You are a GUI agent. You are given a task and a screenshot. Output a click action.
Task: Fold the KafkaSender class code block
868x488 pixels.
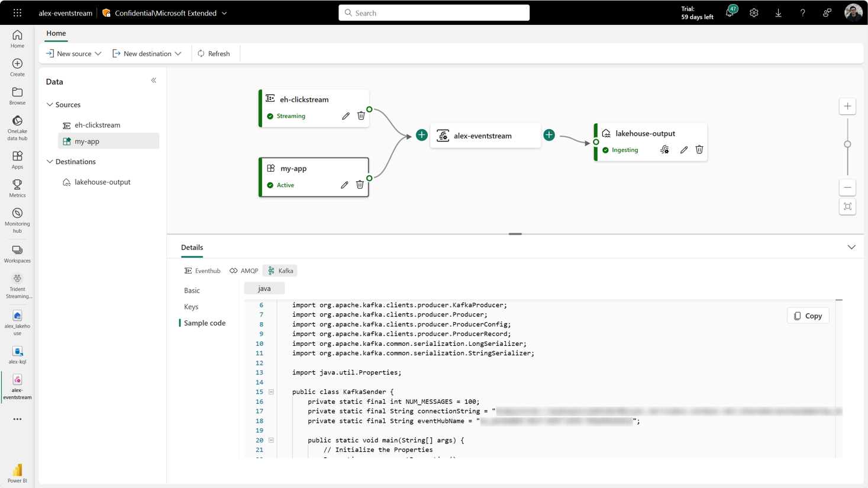(x=271, y=392)
